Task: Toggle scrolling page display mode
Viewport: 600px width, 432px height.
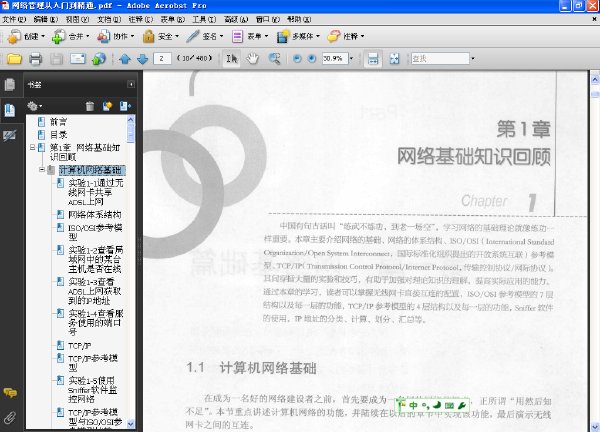Action: [373, 59]
